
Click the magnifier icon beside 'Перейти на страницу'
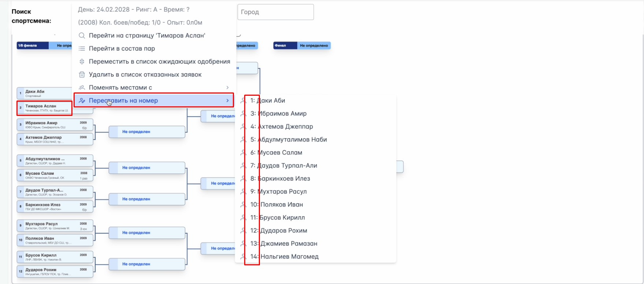pos(82,36)
